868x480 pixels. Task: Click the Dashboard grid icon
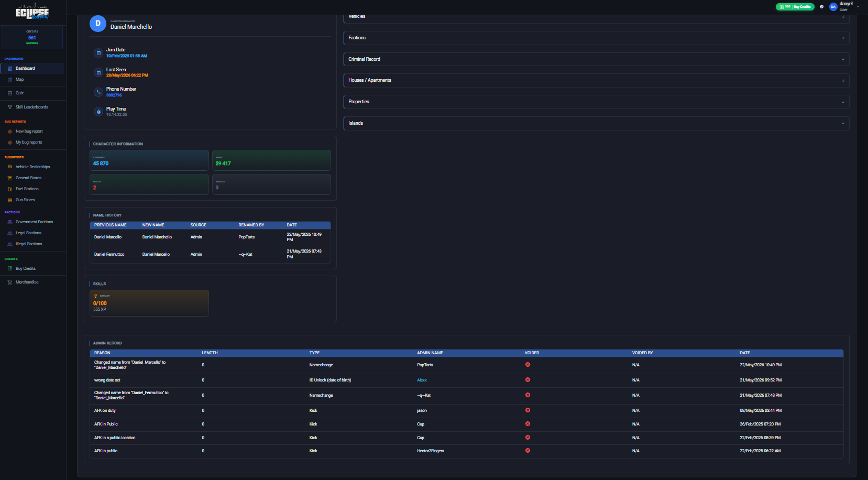point(10,69)
